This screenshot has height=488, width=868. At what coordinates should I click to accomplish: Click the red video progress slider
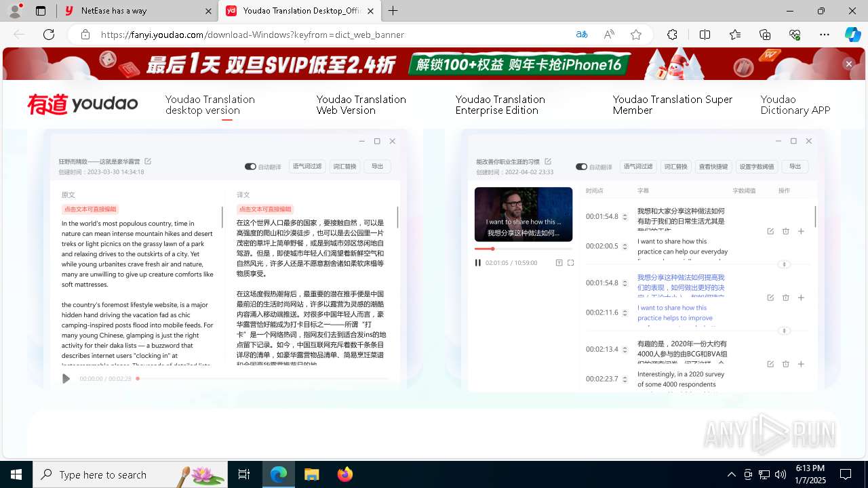click(x=492, y=249)
